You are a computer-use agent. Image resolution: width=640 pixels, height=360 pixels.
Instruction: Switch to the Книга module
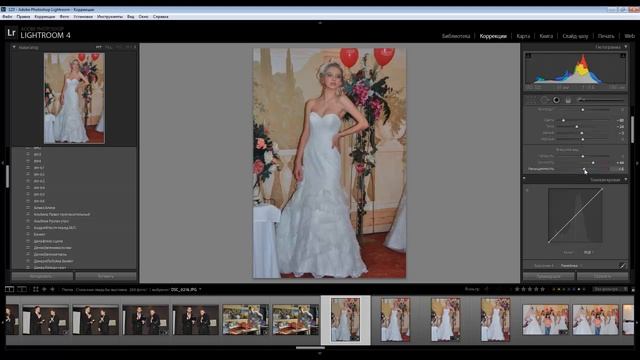point(546,36)
